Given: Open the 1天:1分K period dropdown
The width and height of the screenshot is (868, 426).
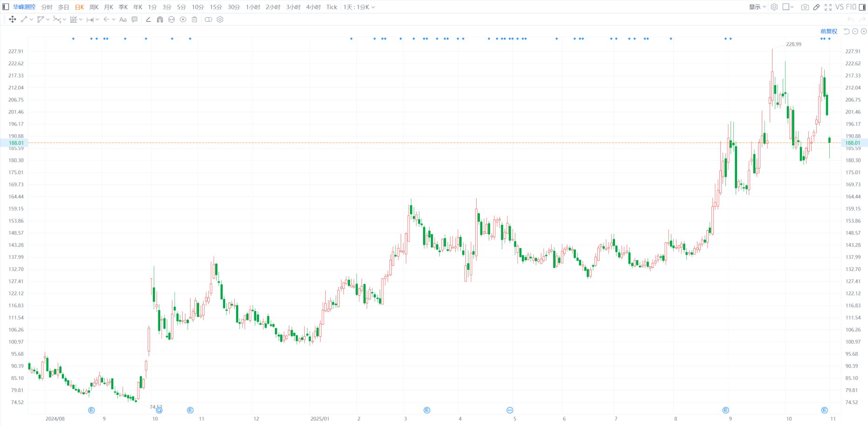Looking at the screenshot, I should 359,7.
